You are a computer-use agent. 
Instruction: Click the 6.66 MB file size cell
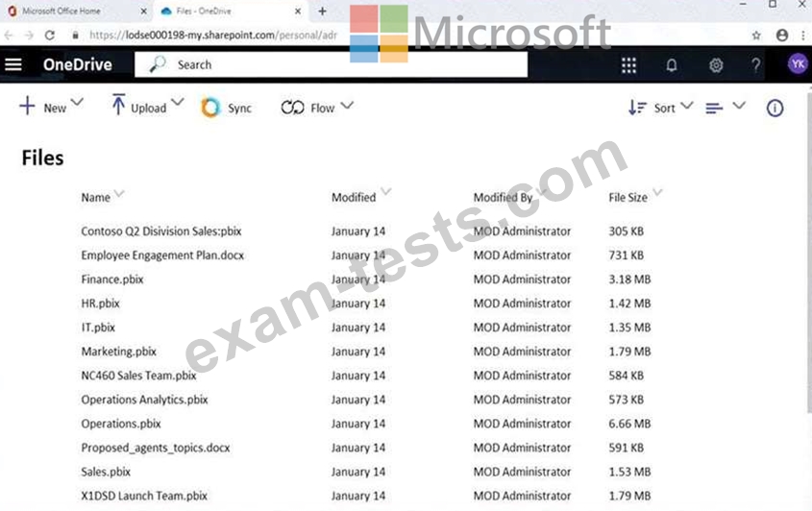coord(629,424)
